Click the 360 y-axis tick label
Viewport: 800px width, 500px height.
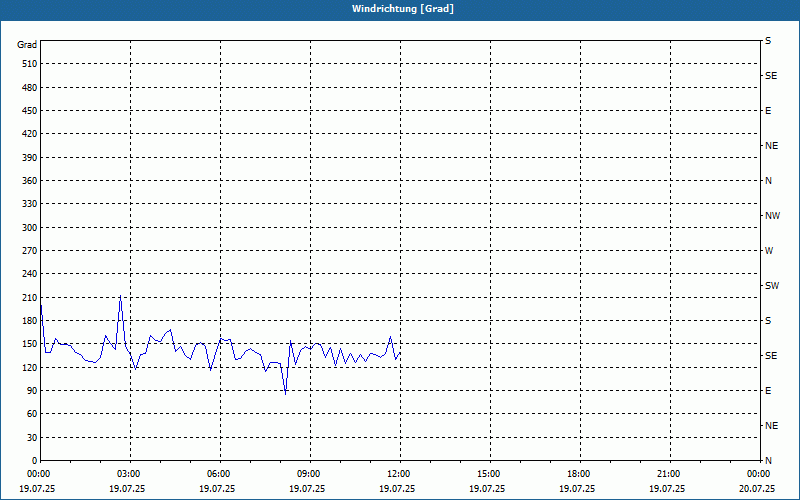[x=30, y=181]
